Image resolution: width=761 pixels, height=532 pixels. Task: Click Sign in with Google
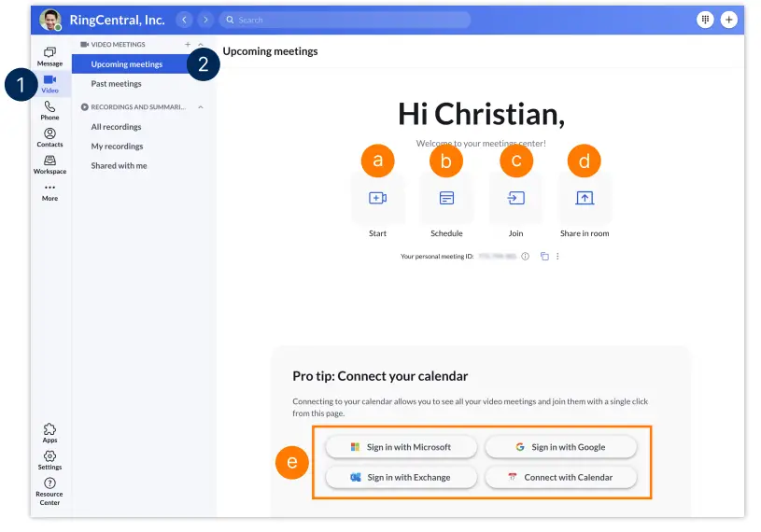pyautogui.click(x=560, y=447)
